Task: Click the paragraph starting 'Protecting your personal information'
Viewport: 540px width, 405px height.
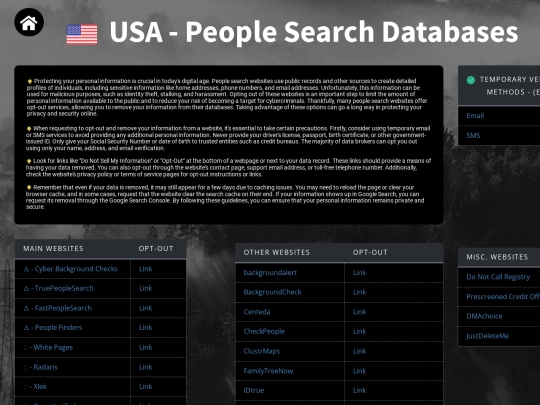Action: [x=227, y=97]
